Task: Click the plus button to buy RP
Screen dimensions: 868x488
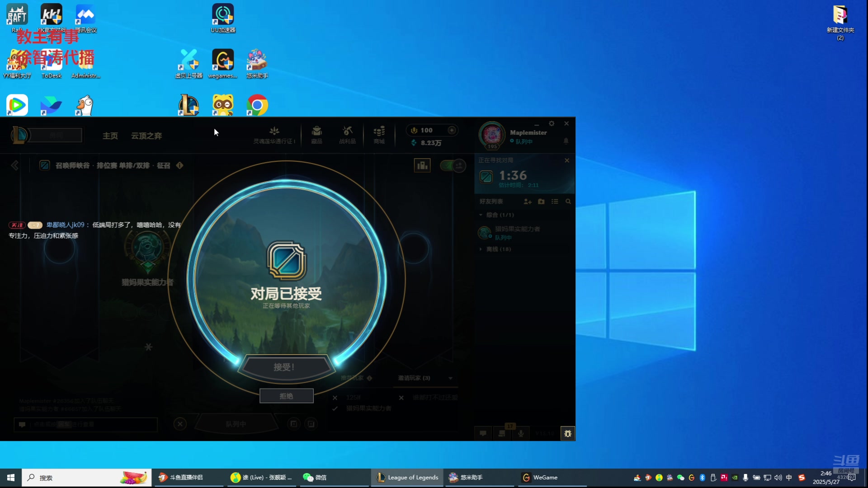Action: pos(452,130)
